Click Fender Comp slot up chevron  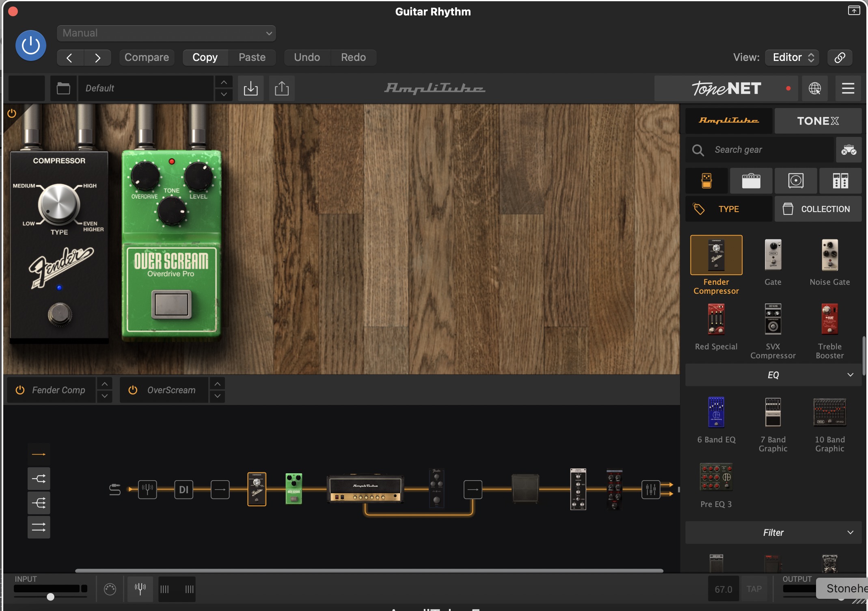(104, 384)
